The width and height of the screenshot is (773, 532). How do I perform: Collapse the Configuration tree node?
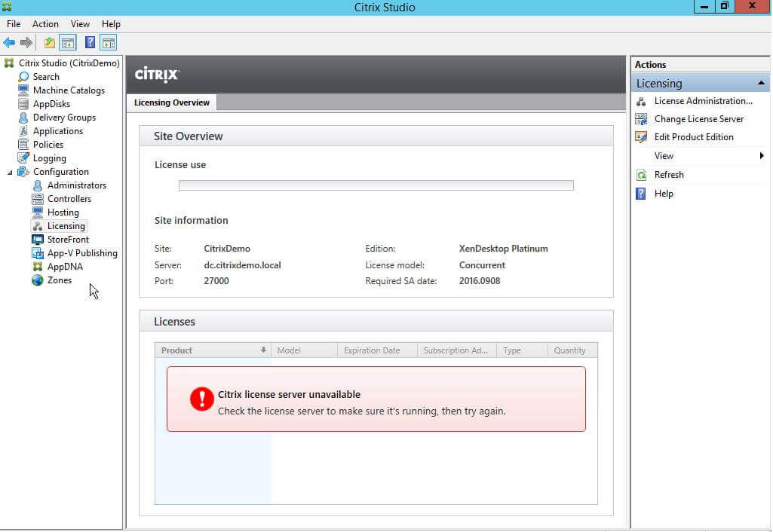point(9,172)
